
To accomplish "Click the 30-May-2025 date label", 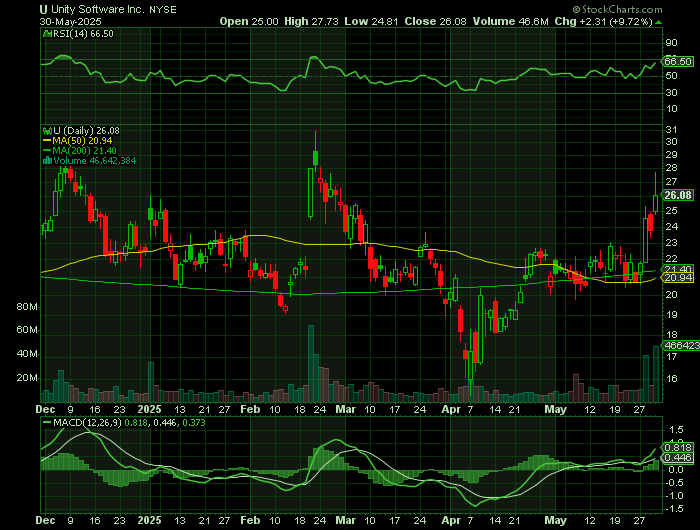I will pyautogui.click(x=70, y=21).
